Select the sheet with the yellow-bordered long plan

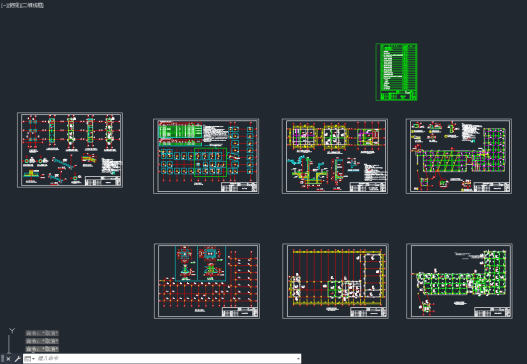pyautogui.click(x=335, y=281)
